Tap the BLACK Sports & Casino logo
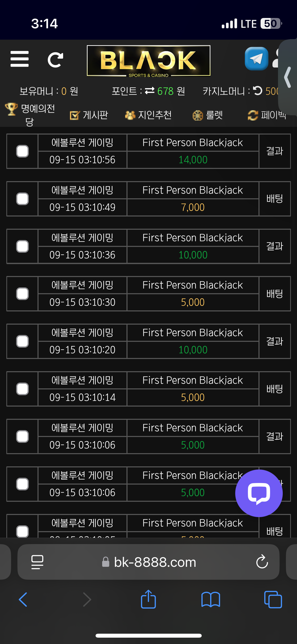This screenshot has height=644, width=297. coord(149,61)
